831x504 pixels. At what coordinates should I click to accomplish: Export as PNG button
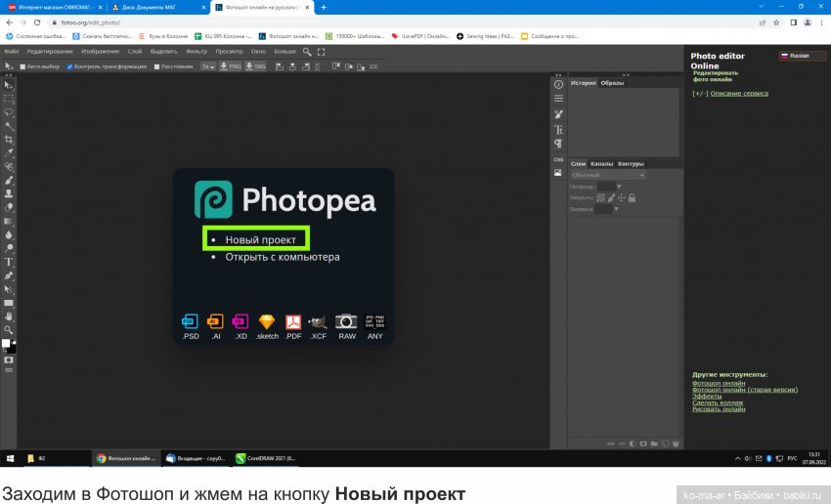[x=231, y=66]
